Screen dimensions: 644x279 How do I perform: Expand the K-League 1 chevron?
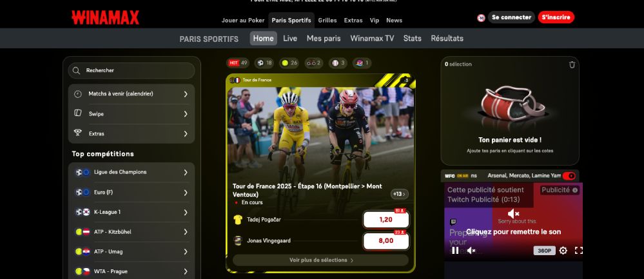[x=186, y=212]
